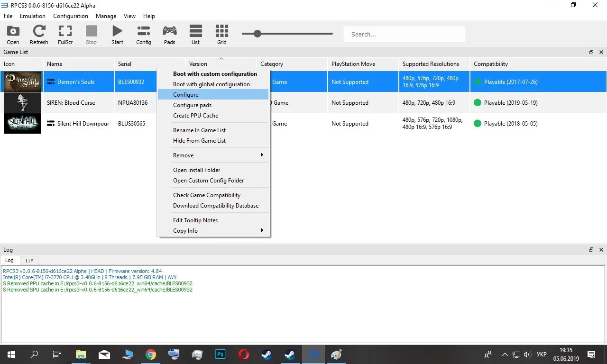Click serial NPUA80136
Viewport: 607px width, 364px height.
pos(133,102)
